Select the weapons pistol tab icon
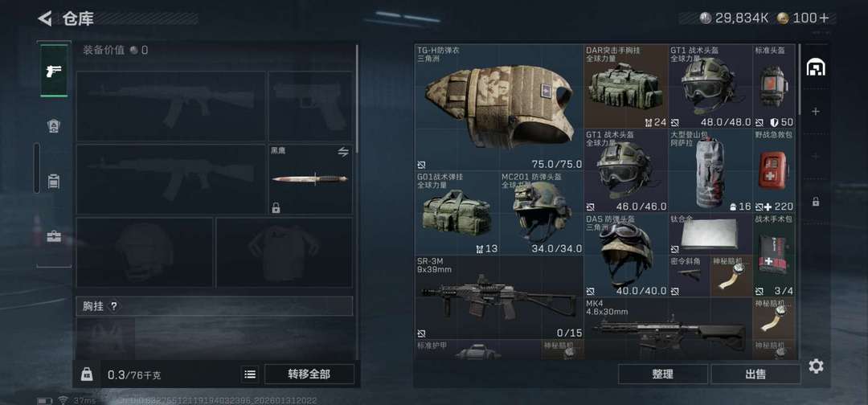The image size is (868, 405). tap(54, 70)
